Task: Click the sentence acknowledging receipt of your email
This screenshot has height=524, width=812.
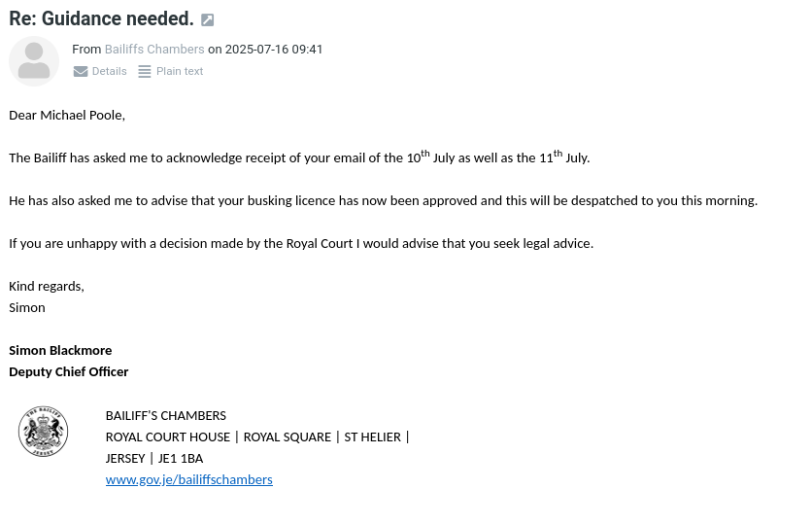Action: tap(299, 157)
